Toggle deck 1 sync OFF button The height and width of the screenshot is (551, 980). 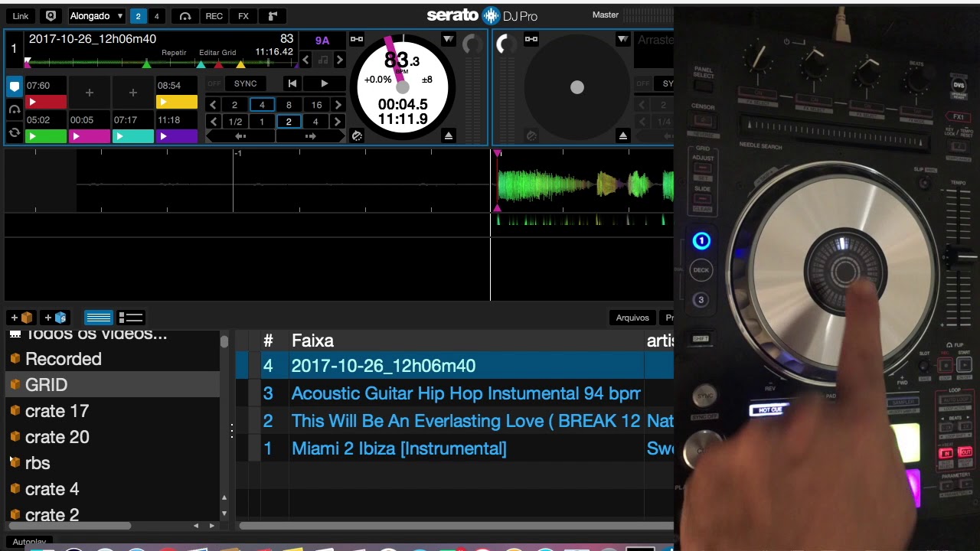point(214,83)
